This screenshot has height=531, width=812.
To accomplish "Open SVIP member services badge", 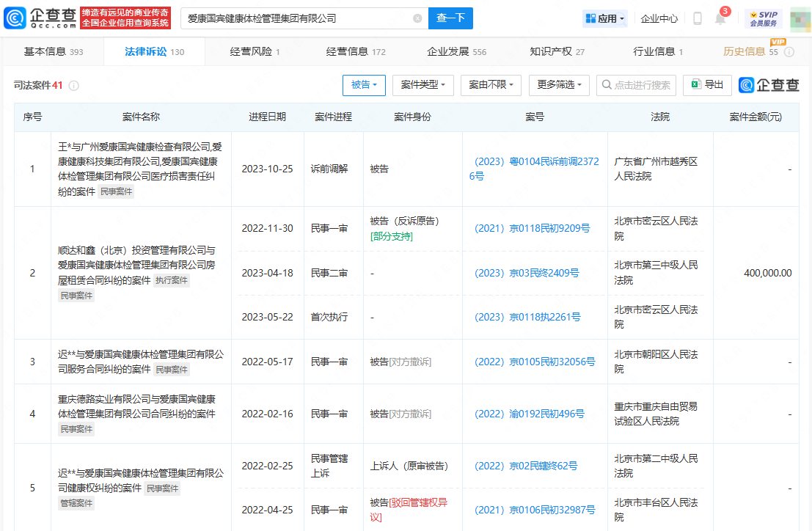I will (763, 18).
